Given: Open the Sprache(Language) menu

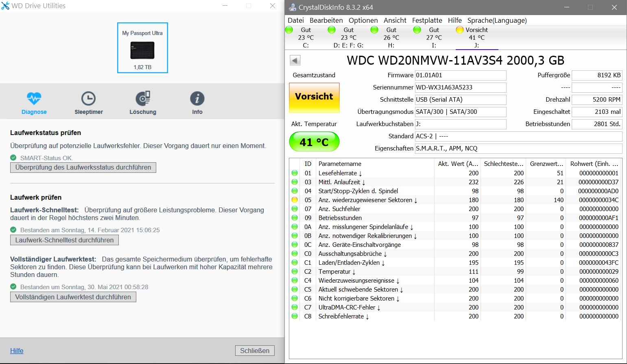Looking at the screenshot, I should point(497,20).
